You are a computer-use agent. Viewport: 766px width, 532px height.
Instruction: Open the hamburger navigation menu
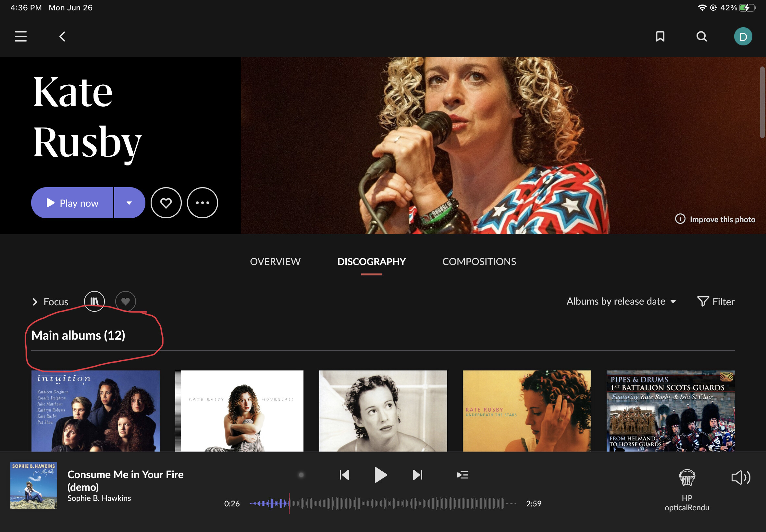[x=21, y=36]
